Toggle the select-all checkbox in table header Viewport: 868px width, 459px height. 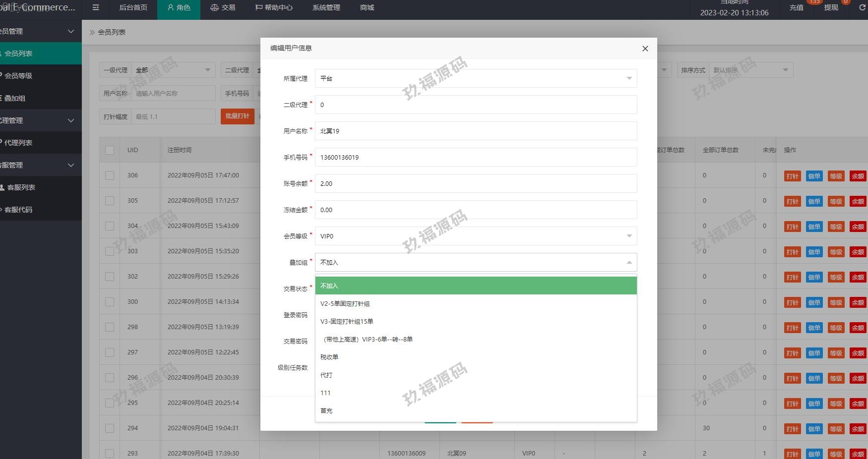point(110,150)
